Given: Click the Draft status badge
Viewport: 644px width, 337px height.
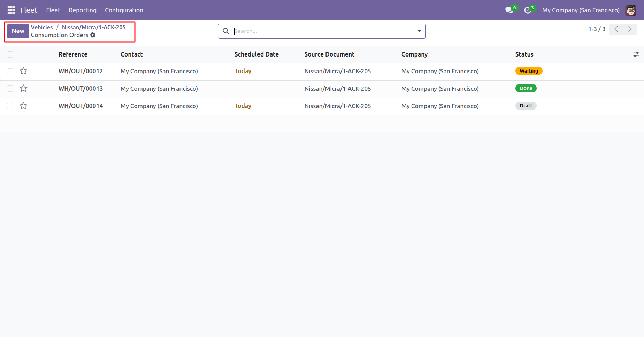Looking at the screenshot, I should click(x=526, y=106).
